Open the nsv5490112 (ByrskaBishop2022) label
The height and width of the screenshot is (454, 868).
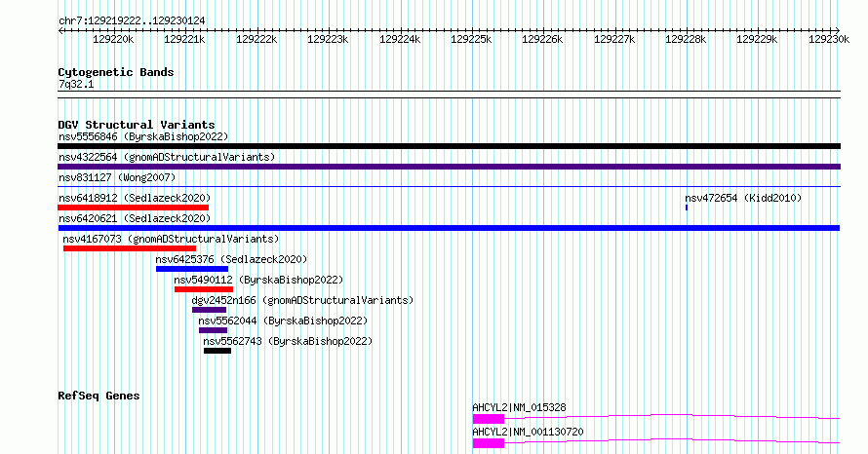[258, 280]
